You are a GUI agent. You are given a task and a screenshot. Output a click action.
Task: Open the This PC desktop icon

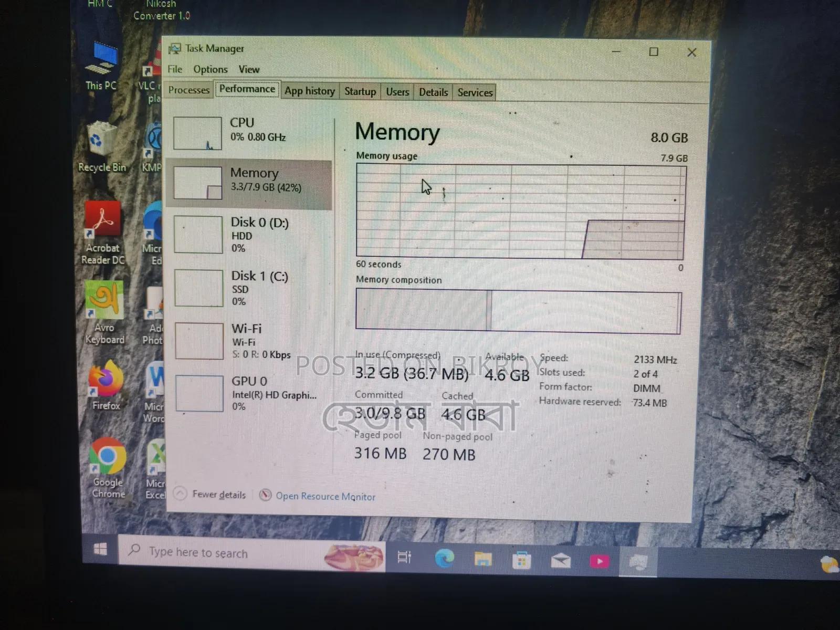point(101,64)
